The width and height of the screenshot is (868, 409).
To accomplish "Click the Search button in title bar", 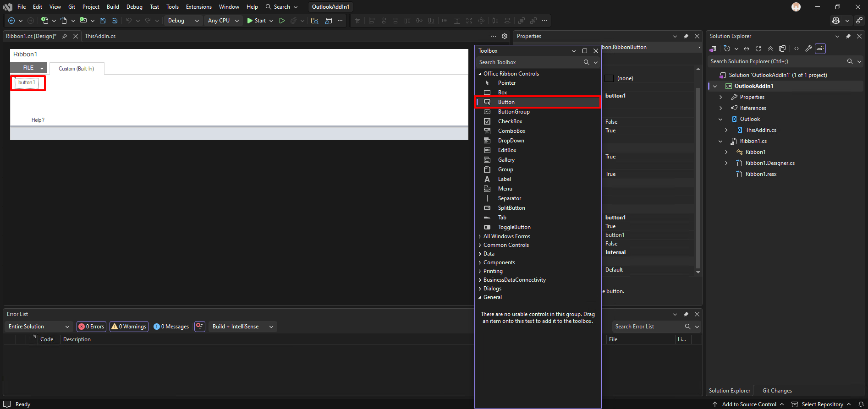I will [281, 7].
